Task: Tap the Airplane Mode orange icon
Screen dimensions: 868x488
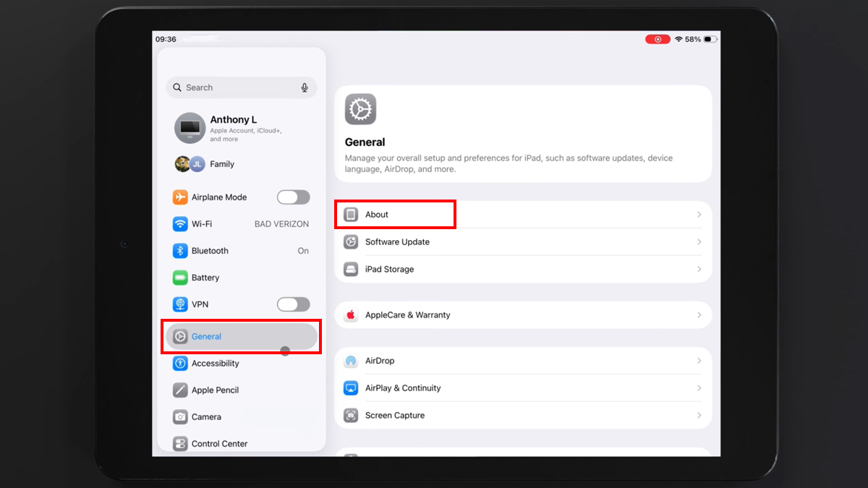Action: coord(180,197)
